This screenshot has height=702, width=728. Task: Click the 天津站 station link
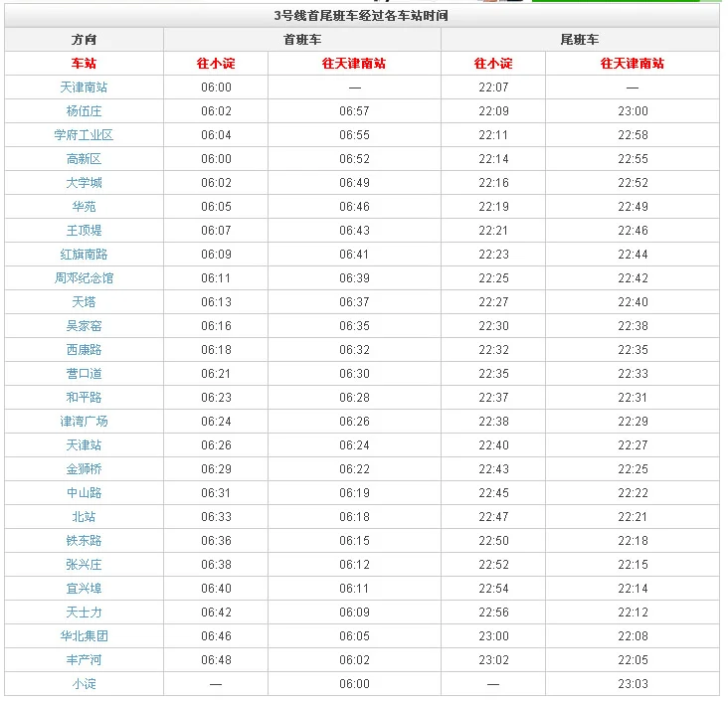coord(84,445)
